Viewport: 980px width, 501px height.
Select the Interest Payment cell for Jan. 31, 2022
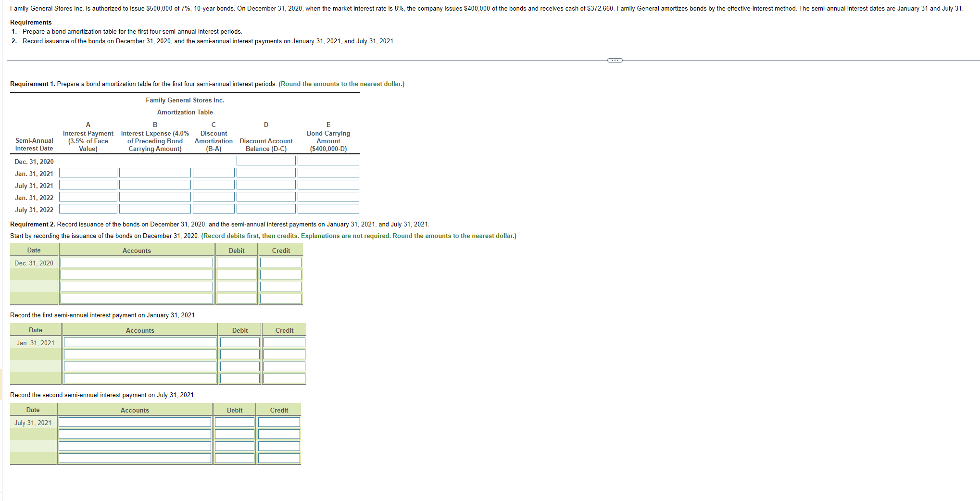pos(88,196)
